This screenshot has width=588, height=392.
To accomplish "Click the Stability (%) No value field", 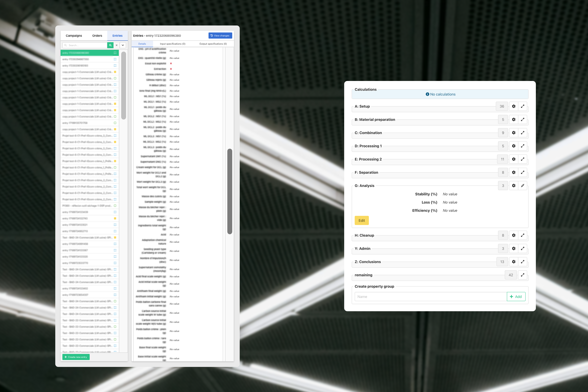I will 450,194.
